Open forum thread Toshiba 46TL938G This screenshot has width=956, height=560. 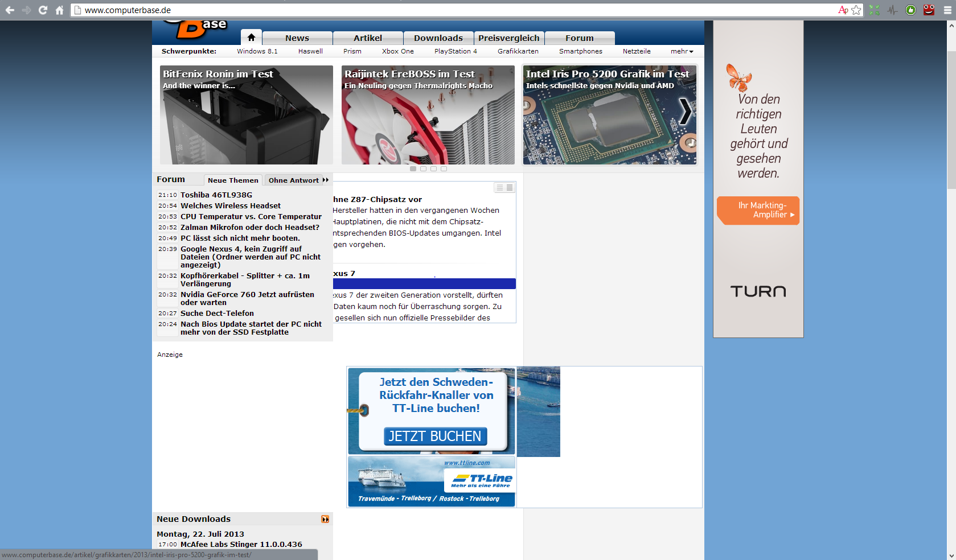click(216, 195)
